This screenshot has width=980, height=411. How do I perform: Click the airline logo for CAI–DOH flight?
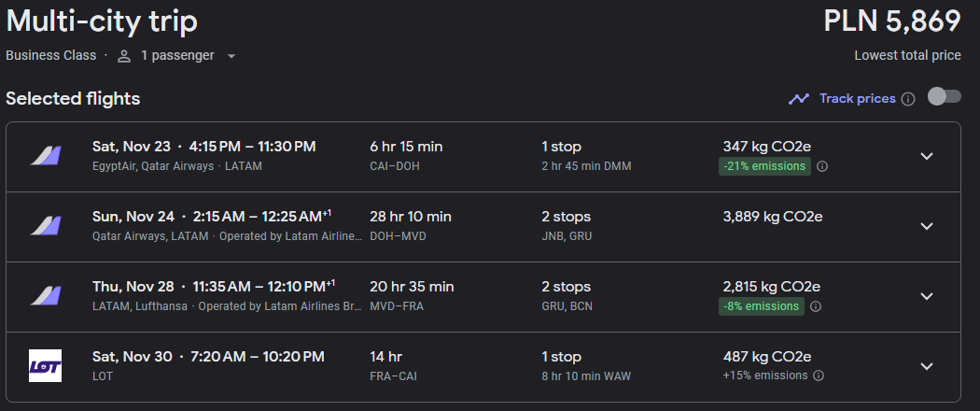[45, 156]
